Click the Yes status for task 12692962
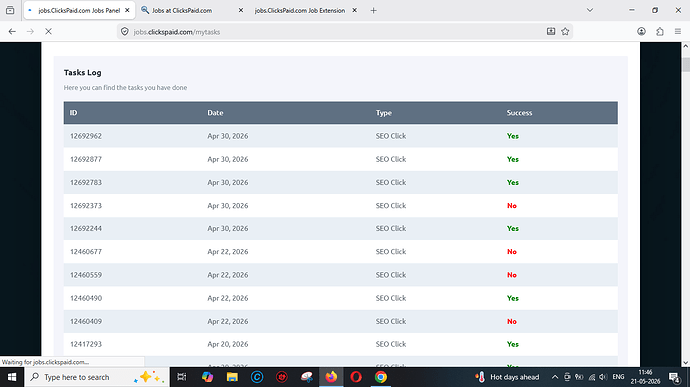The image size is (690, 387). coord(513,136)
